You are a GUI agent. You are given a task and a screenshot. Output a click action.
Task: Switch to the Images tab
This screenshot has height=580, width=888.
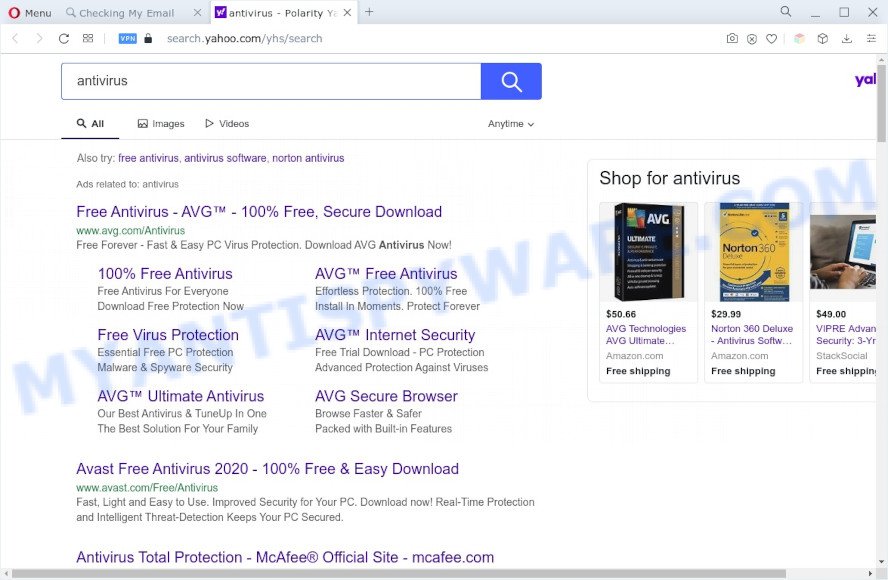coord(161,123)
